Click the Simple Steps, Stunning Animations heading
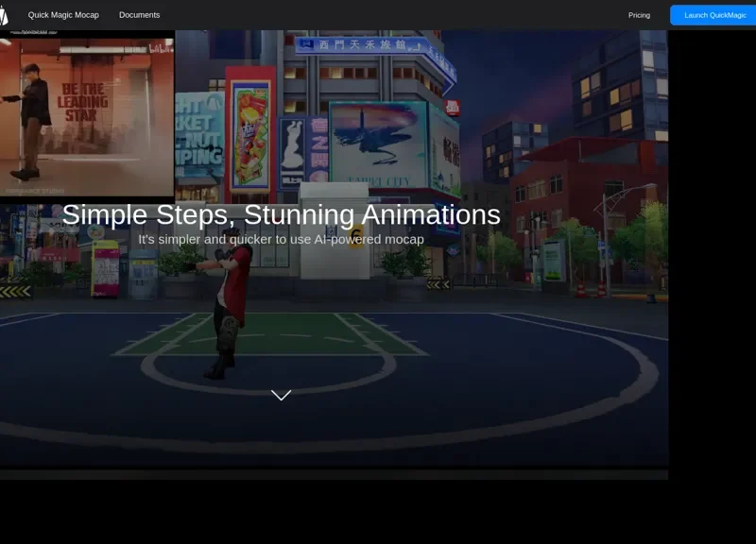Screen dimensions: 756x544 [x=281, y=215]
